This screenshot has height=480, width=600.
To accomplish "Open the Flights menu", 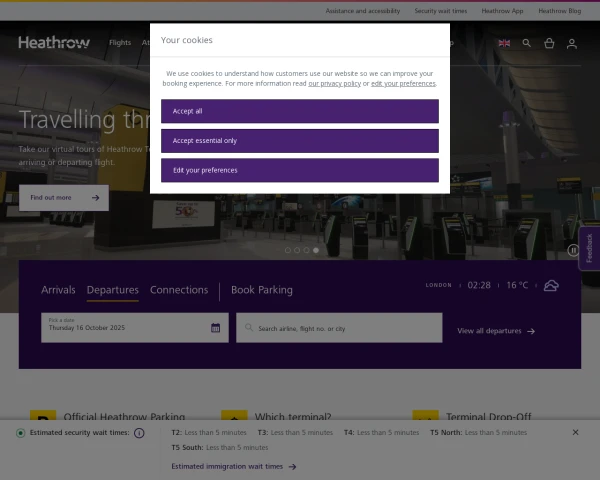I will coord(120,42).
